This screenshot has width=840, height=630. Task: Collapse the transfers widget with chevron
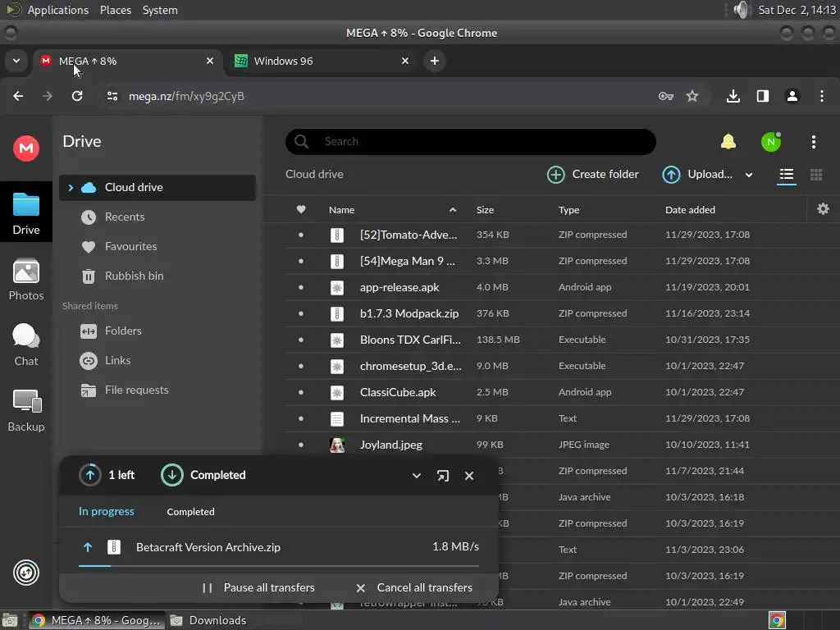coord(416,476)
